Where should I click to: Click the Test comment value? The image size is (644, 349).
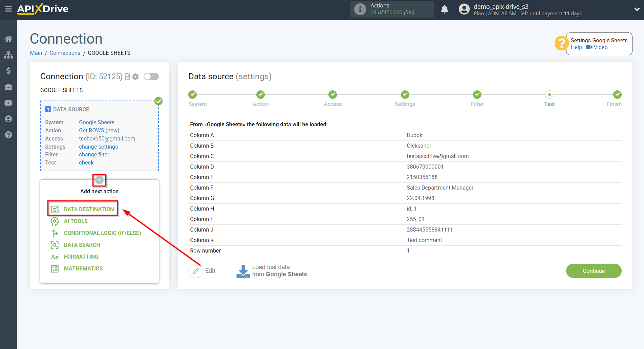424,240
